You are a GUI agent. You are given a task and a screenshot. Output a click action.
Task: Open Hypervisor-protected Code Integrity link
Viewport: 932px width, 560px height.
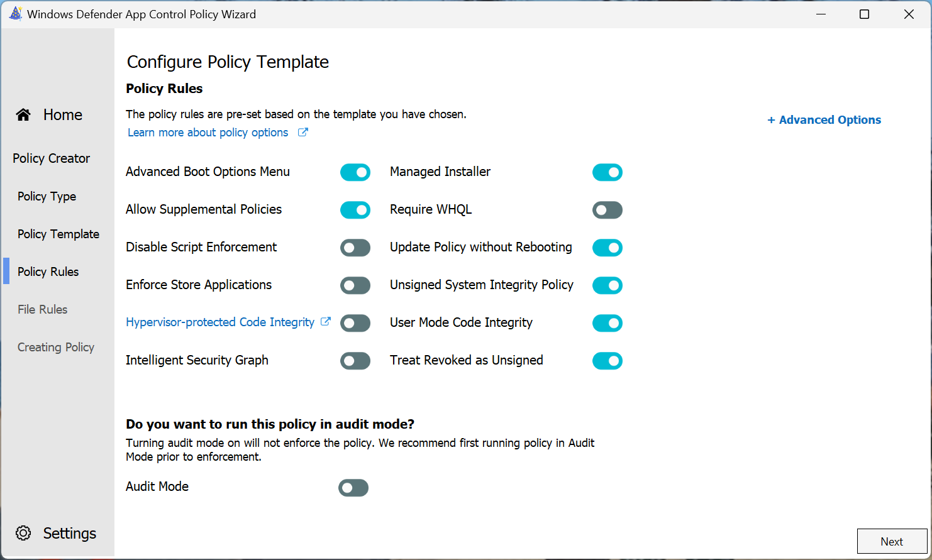tap(220, 322)
